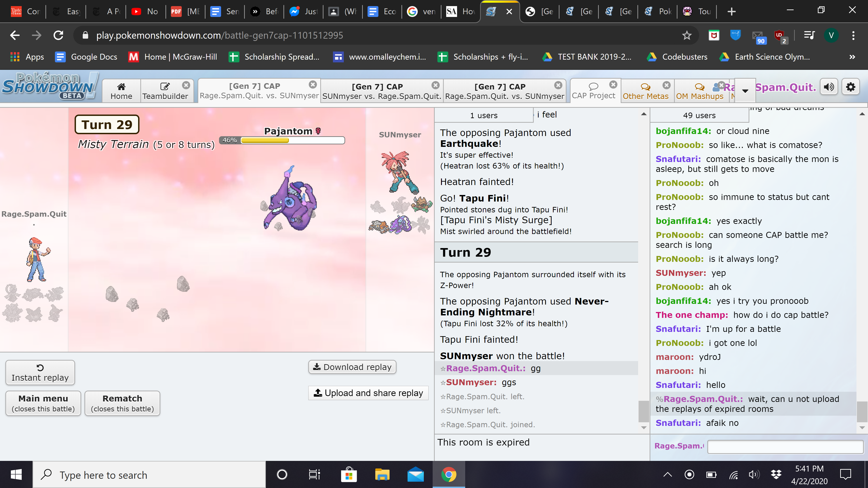Open the Codebusters bookmark
The image size is (868, 488).
click(x=677, y=56)
